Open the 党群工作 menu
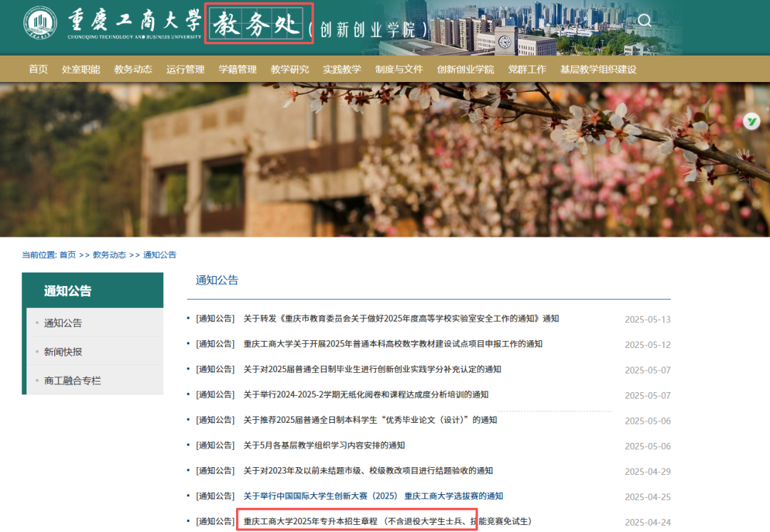This screenshot has width=770, height=532. click(x=527, y=69)
